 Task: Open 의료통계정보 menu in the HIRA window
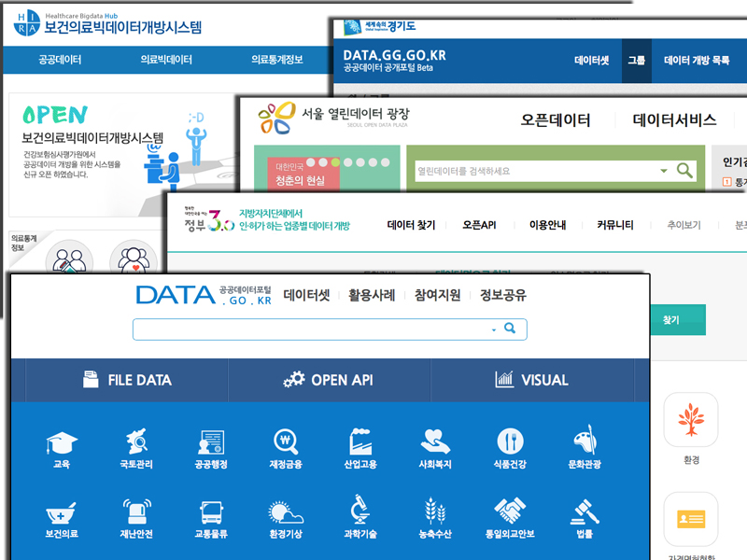(x=277, y=60)
